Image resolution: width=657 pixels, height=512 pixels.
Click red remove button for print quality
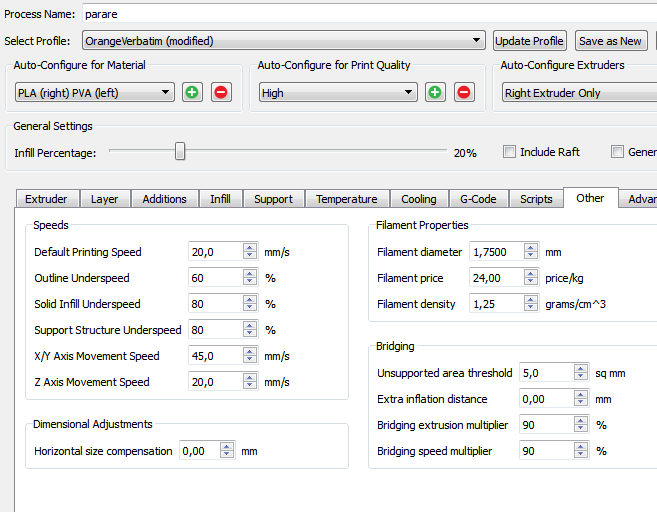(464, 92)
